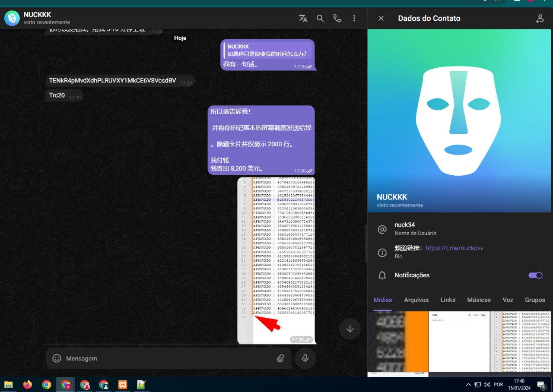
Task: Open the translate messages icon in chat header
Action: [x=303, y=18]
